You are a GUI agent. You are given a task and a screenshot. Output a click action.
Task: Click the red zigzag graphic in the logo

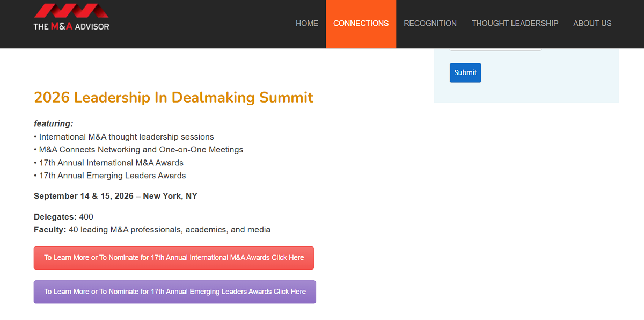click(x=71, y=11)
